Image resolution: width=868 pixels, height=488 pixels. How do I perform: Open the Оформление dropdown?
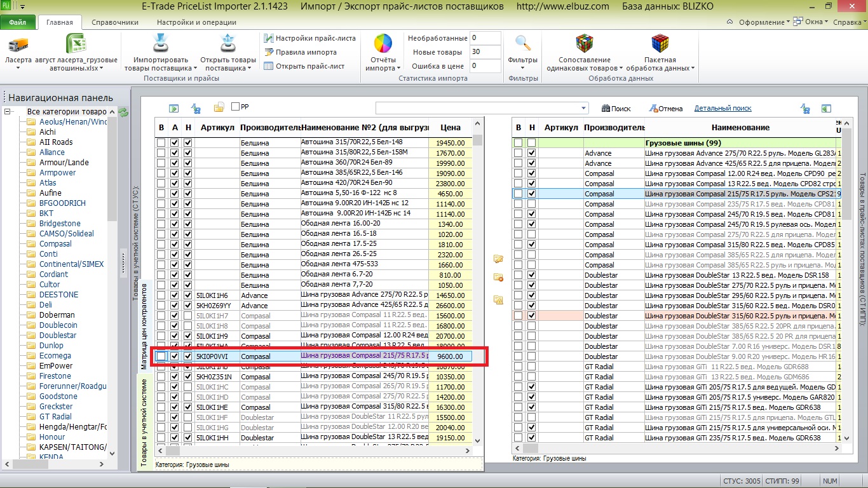click(764, 22)
